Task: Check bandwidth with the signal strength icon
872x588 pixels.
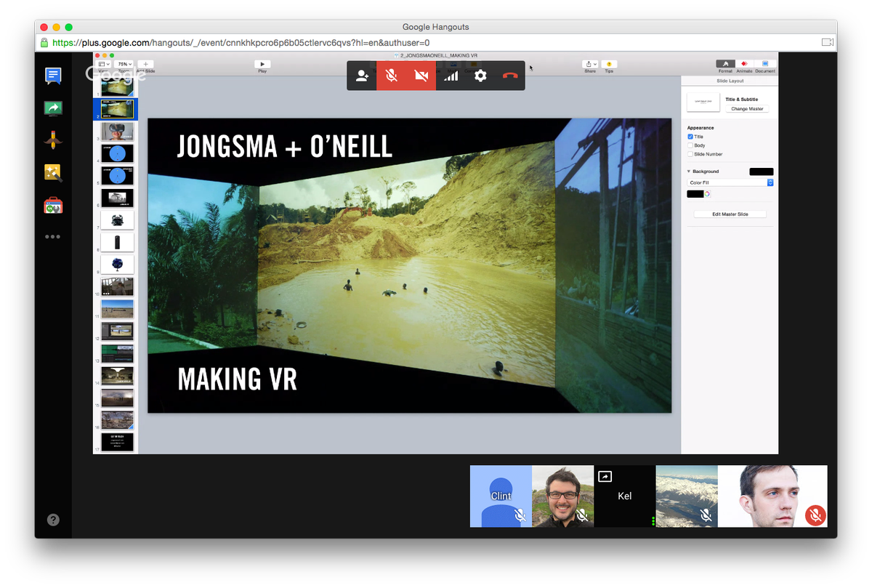Action: pyautogui.click(x=451, y=76)
